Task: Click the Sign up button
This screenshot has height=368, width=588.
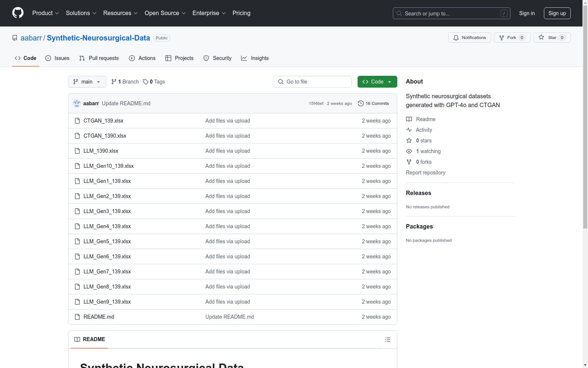Action: (x=557, y=13)
